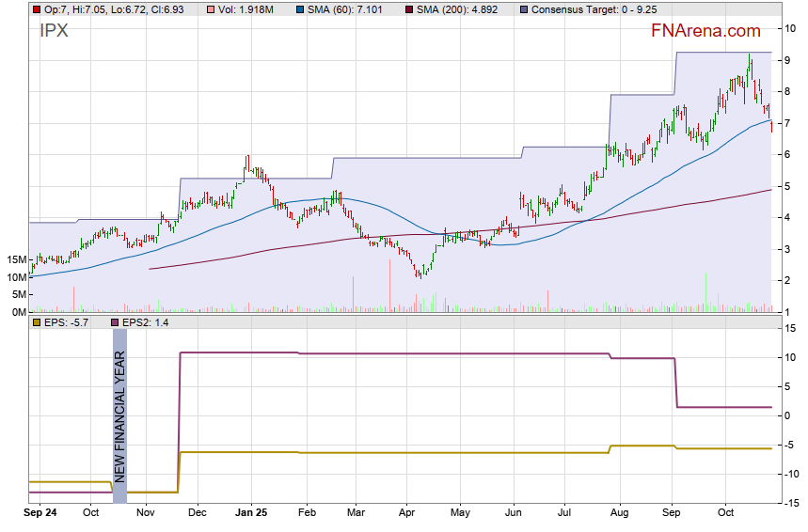Click the 'Sep 24' date axis label
The height and width of the screenshot is (532, 808).
point(42,514)
